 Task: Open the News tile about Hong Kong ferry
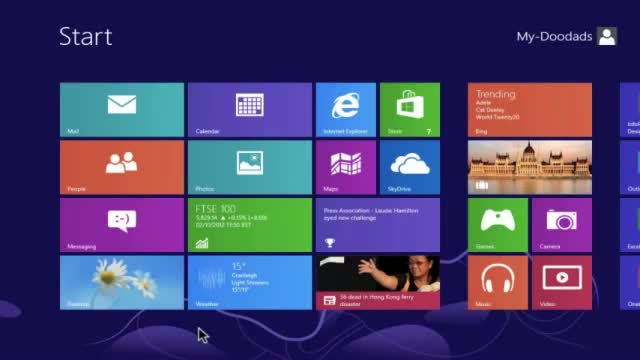click(x=378, y=282)
